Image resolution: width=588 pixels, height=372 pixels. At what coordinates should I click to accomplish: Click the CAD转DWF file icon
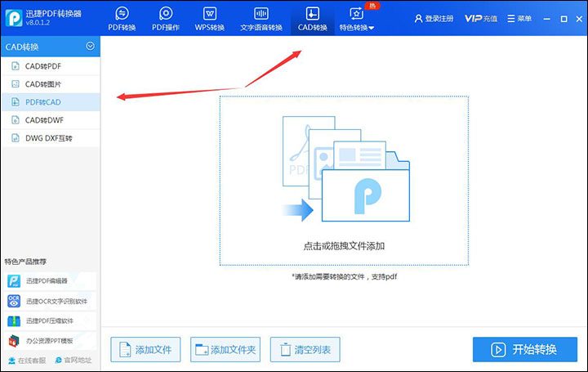pyautogui.click(x=16, y=120)
